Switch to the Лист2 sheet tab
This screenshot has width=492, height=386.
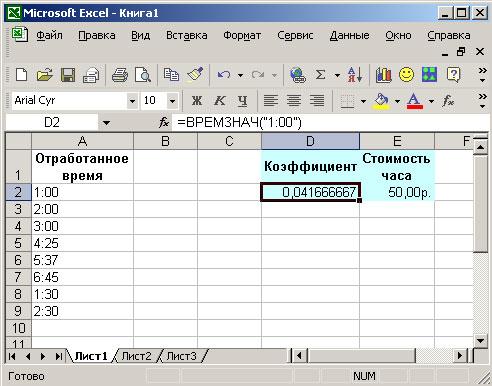click(136, 356)
